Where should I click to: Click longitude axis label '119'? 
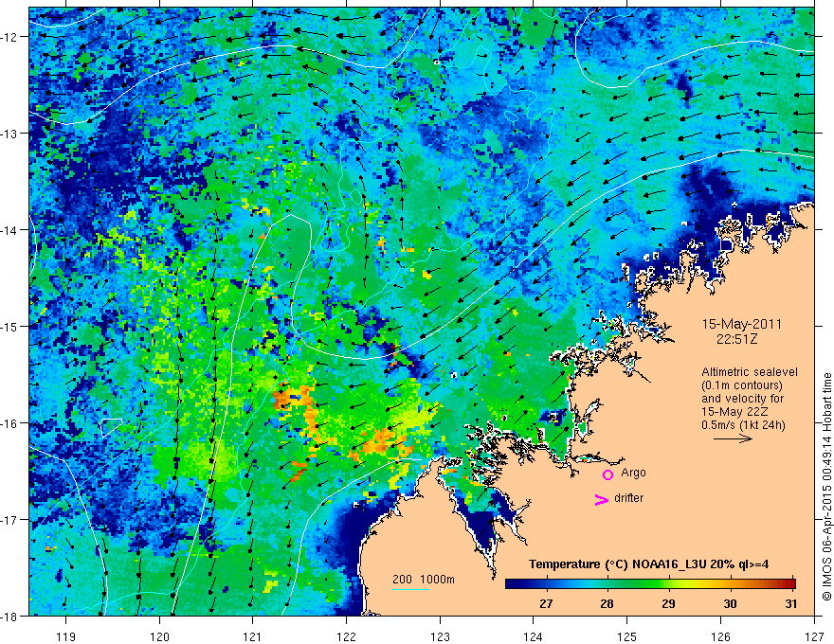coord(66,636)
